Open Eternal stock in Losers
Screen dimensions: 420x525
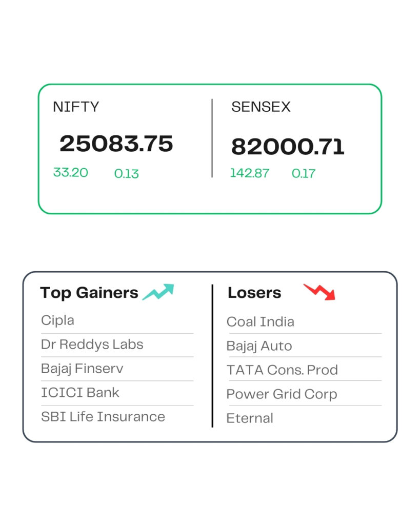click(250, 418)
